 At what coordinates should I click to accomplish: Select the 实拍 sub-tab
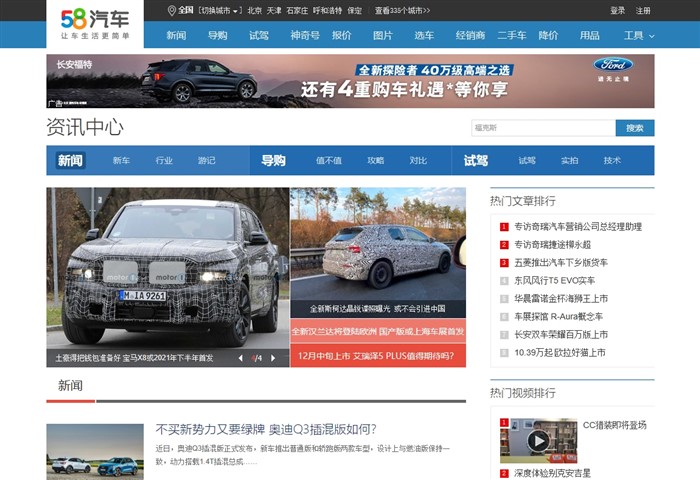coord(570,160)
